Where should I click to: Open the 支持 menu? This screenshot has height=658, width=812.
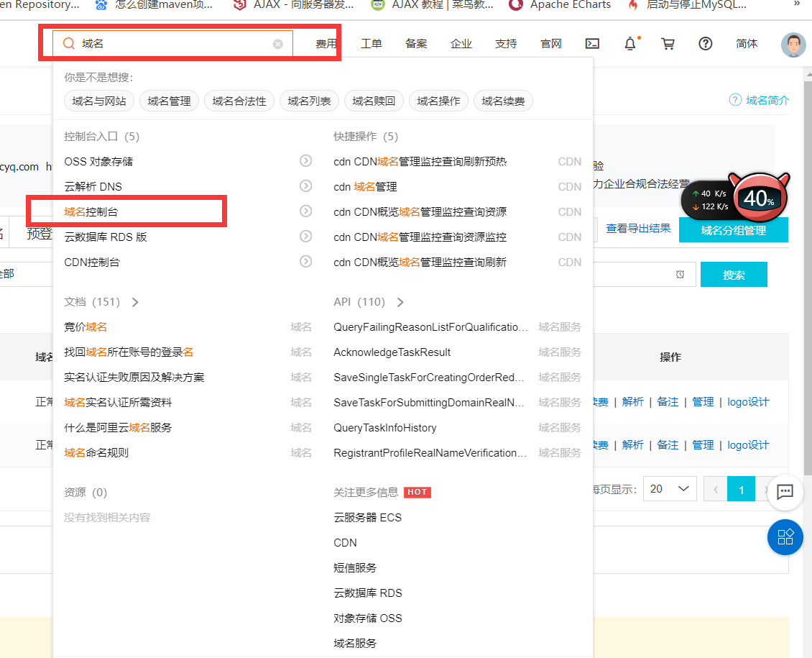[x=506, y=44]
